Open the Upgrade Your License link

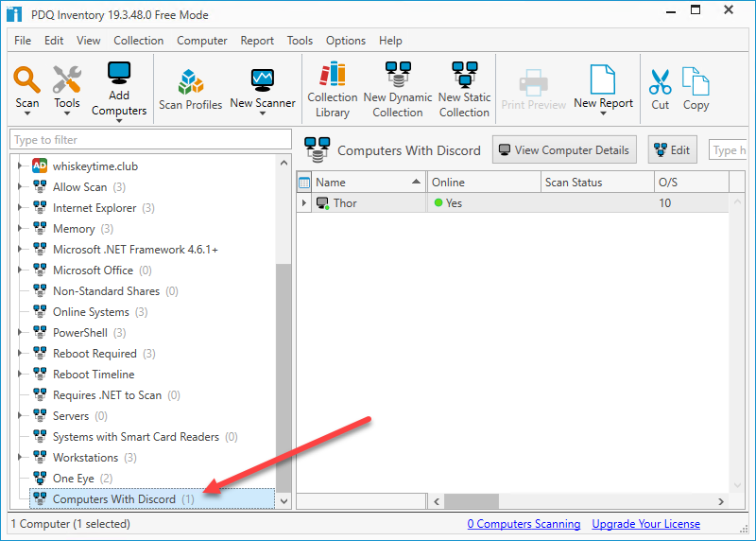[x=646, y=524]
